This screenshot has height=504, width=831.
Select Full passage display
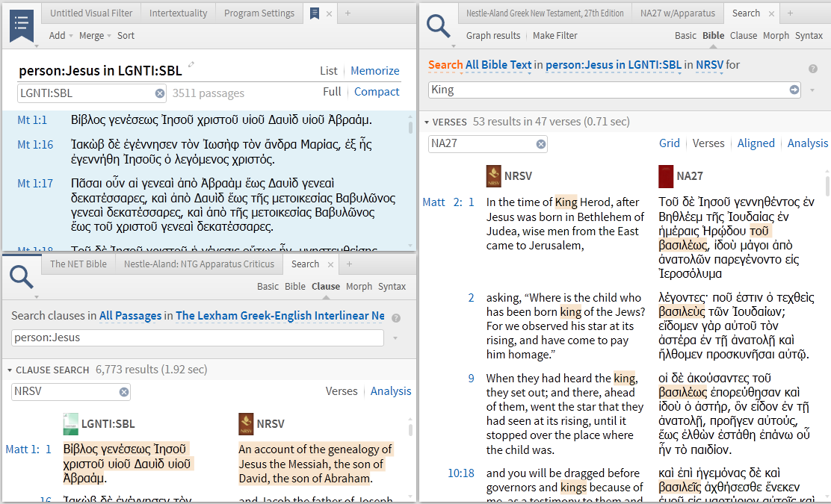[332, 92]
